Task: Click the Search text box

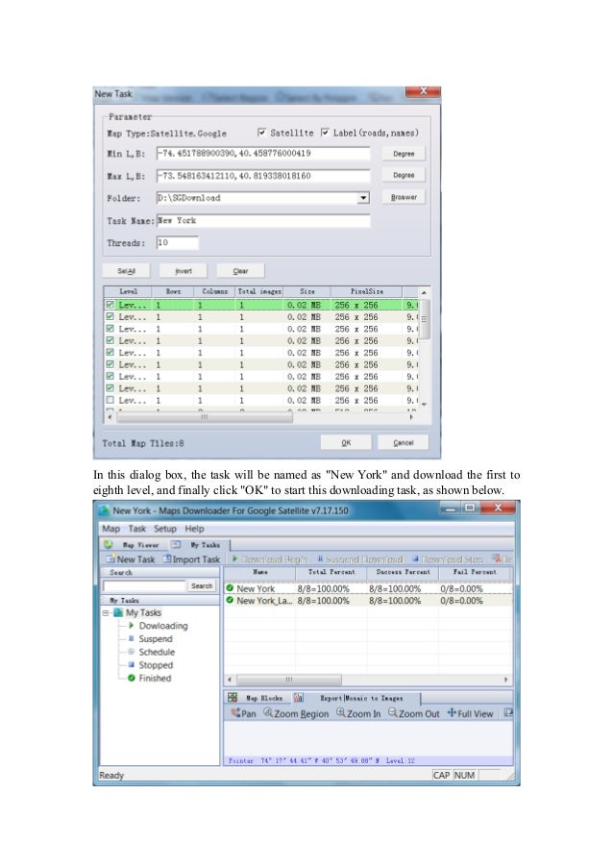Action: (144, 585)
